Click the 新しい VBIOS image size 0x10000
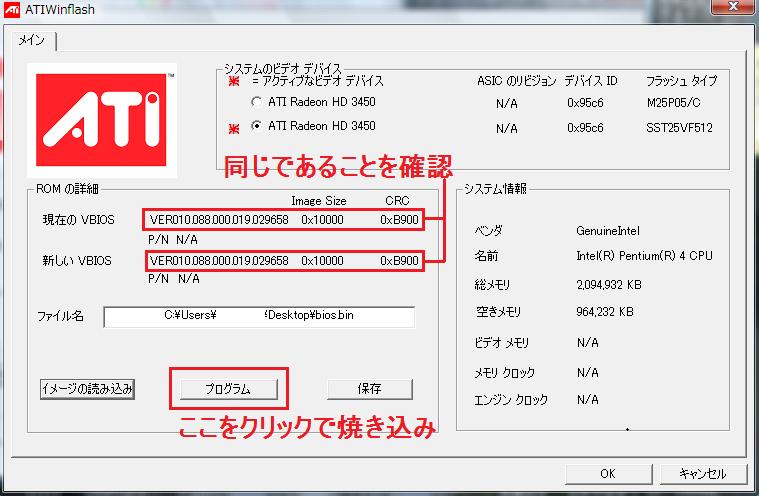This screenshot has height=496, width=759. coord(322,261)
